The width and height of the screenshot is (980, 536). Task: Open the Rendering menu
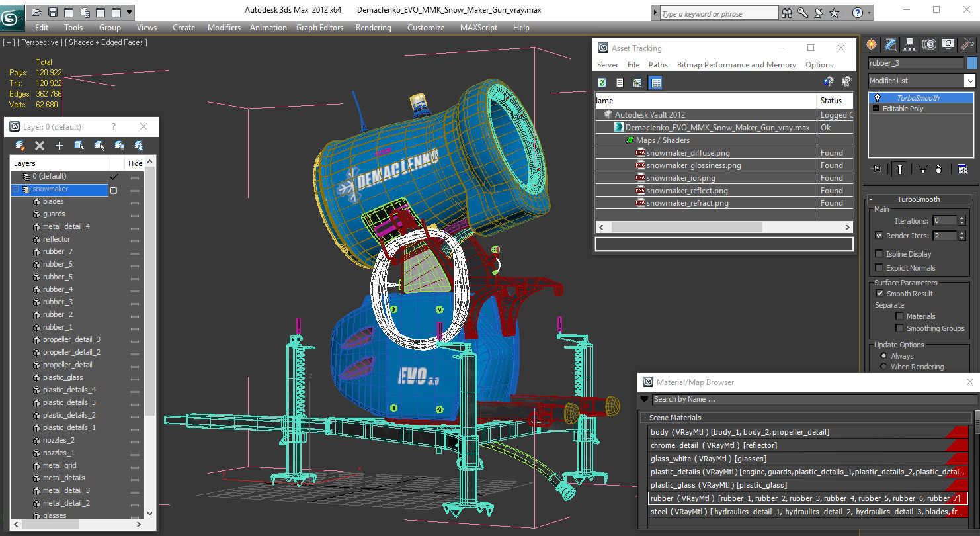373,28
